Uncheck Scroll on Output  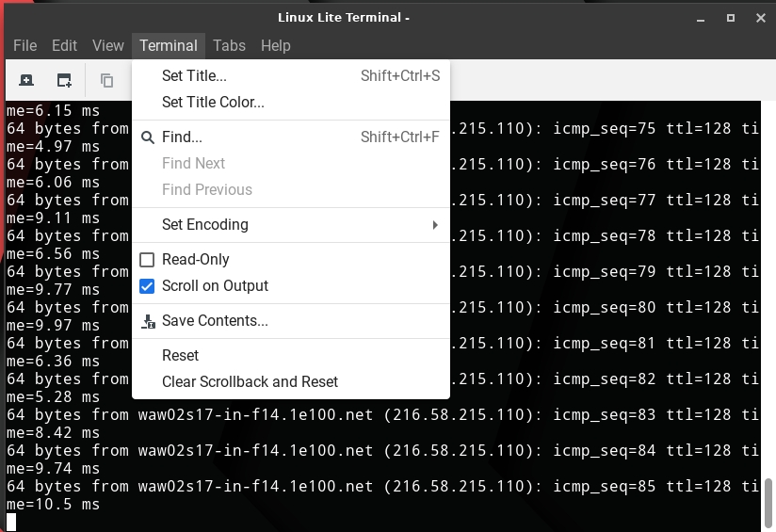coord(147,286)
